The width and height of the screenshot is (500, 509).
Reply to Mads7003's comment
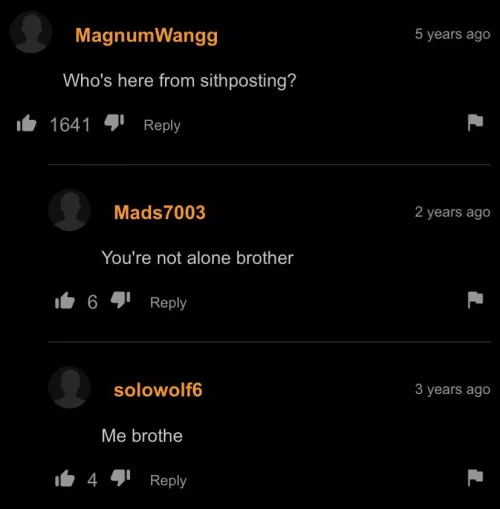coord(168,303)
